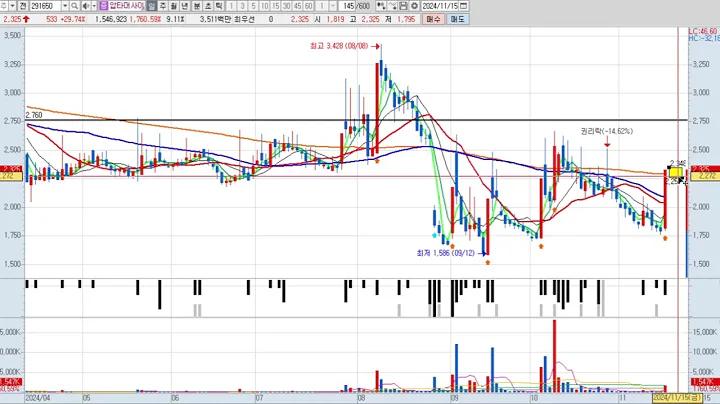Choose the 45 interval button
The width and height of the screenshot is (720, 404).
tap(297, 6)
